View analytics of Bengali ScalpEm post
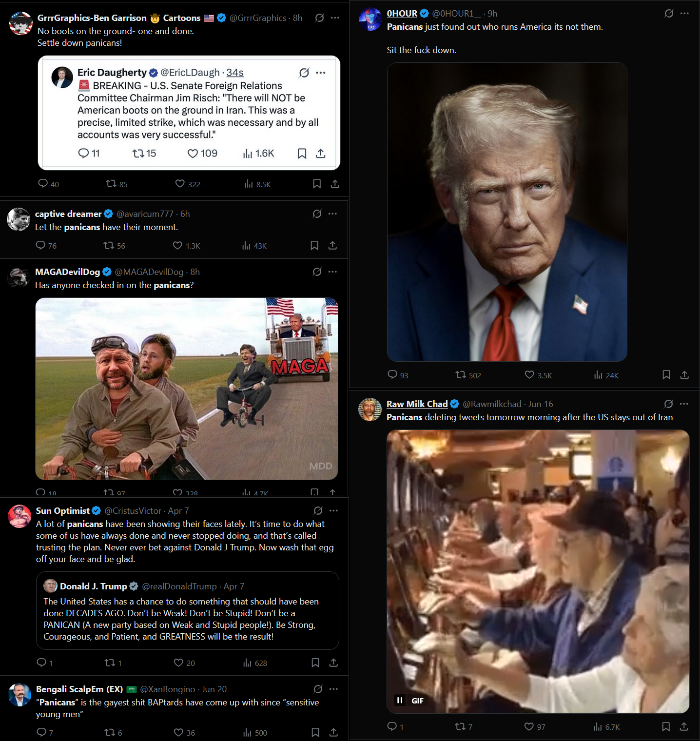 pos(255,733)
